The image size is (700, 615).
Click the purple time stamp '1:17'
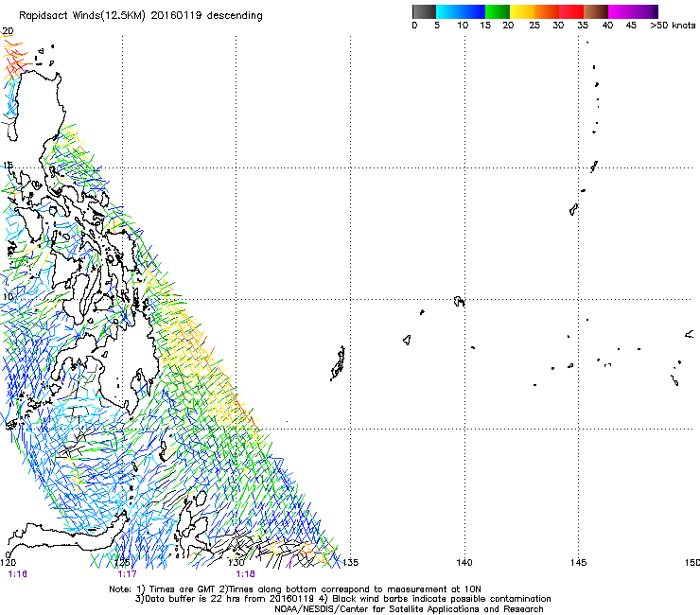tap(128, 574)
